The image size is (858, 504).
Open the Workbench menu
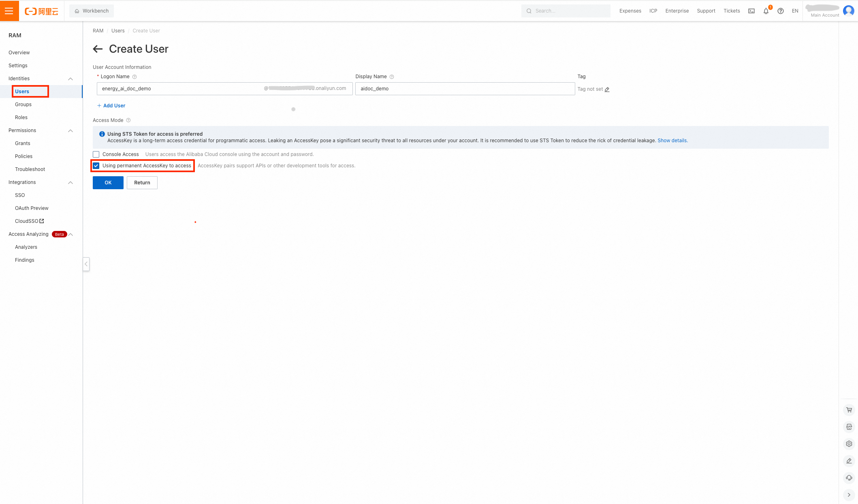92,11
